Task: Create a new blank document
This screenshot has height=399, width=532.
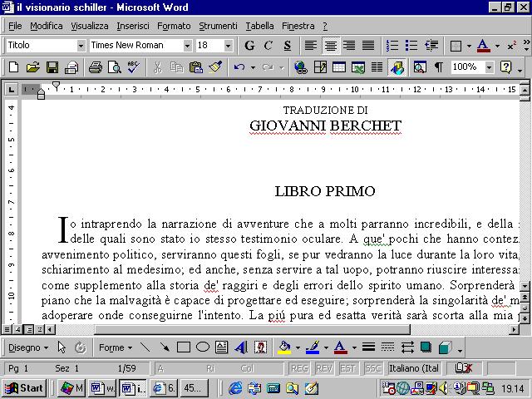Action: click(13, 67)
